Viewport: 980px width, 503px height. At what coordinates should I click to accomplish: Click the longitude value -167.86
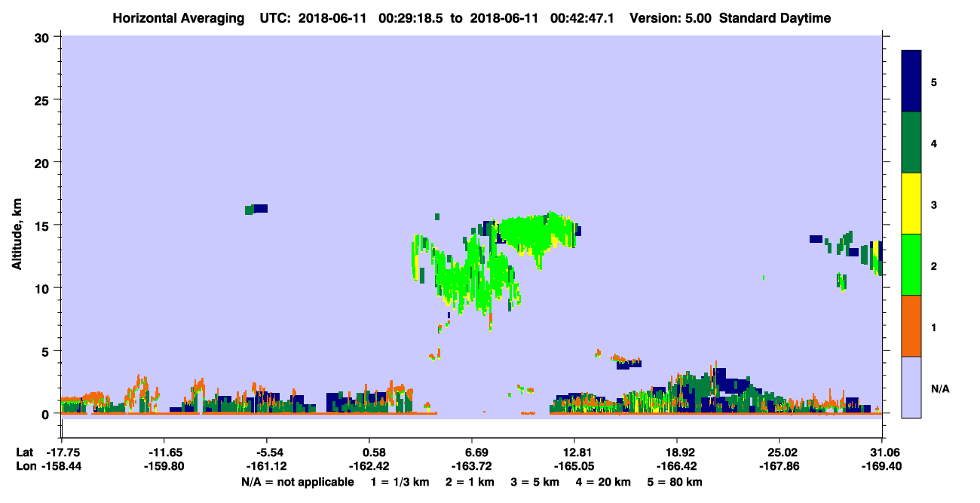(x=779, y=467)
